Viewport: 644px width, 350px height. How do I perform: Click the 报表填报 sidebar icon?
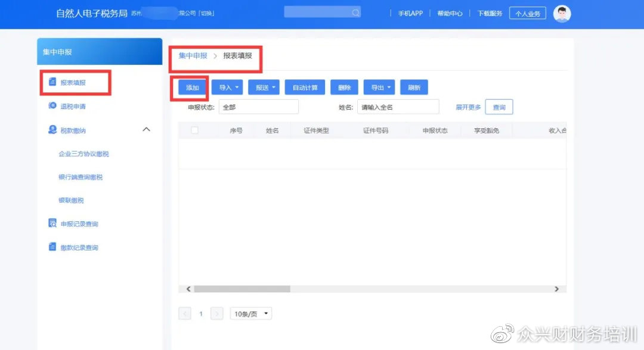tap(52, 82)
